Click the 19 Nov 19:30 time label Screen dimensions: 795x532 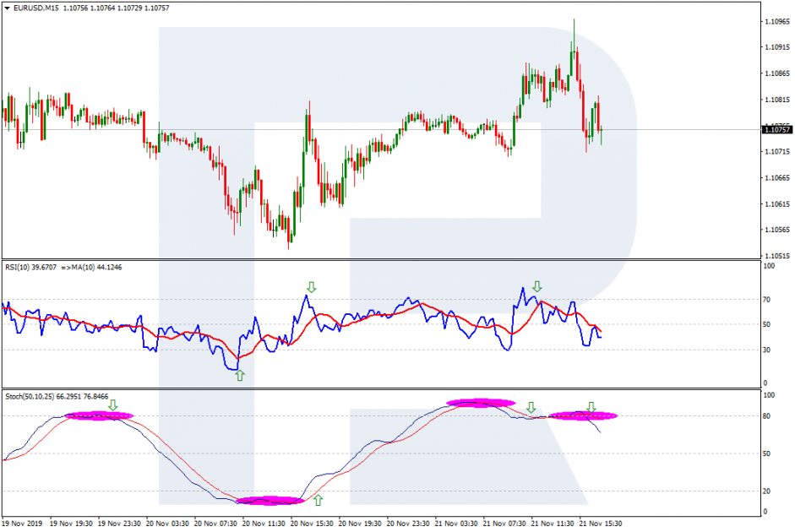pyautogui.click(x=70, y=524)
